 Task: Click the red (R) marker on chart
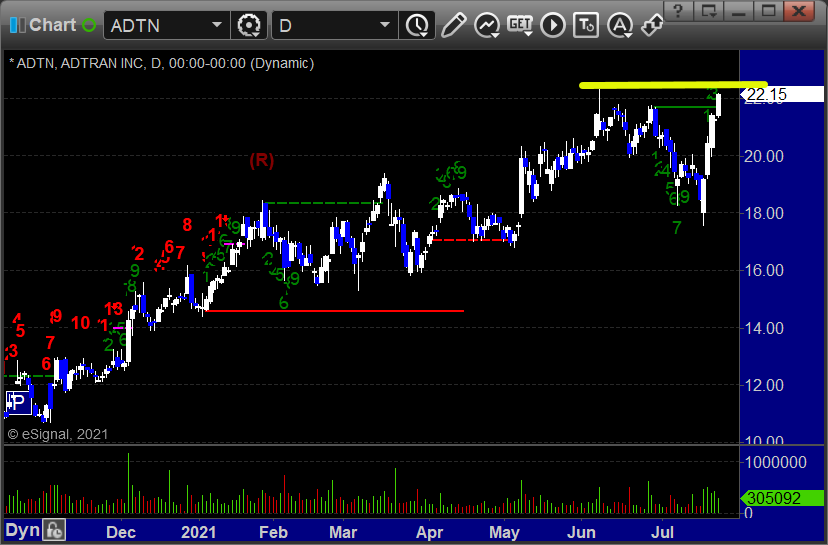click(262, 160)
